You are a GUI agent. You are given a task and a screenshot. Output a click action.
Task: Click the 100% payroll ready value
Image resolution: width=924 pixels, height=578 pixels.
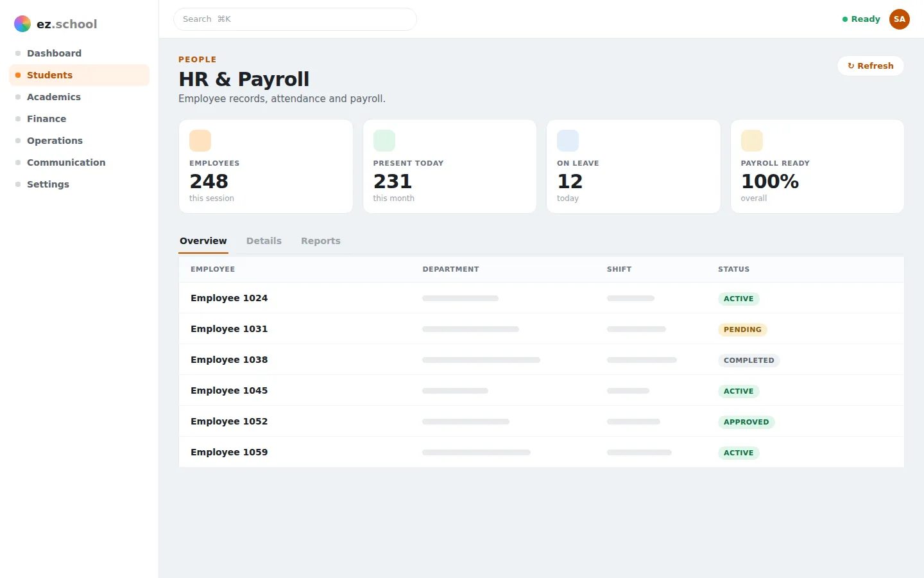770,181
